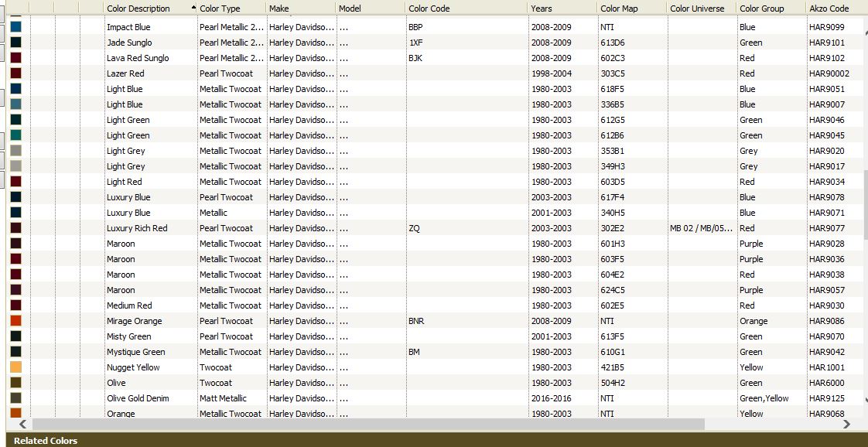The height and width of the screenshot is (447, 868).
Task: Select the Nugget Yellow row
Action: tap(434, 367)
